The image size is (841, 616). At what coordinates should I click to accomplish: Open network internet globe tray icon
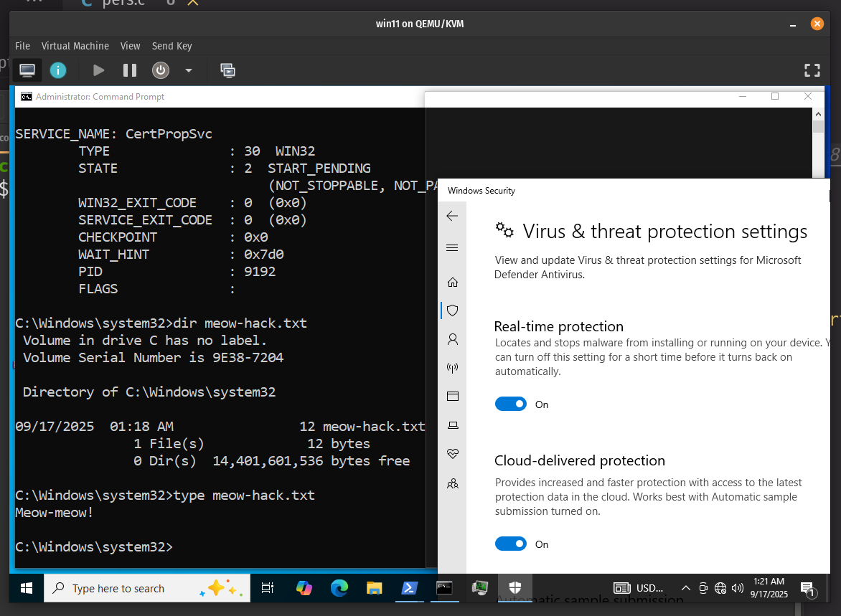[x=720, y=588]
